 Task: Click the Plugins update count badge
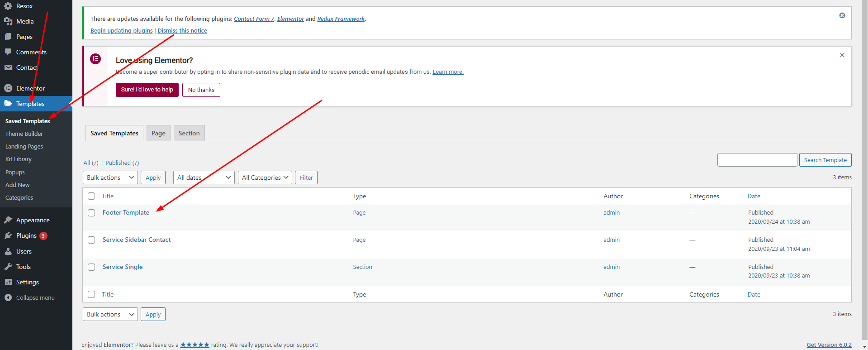43,235
